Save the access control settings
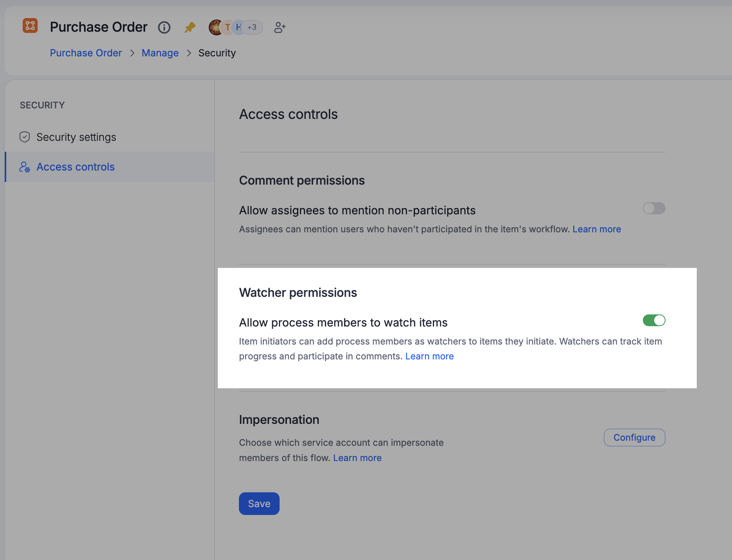 pos(259,504)
